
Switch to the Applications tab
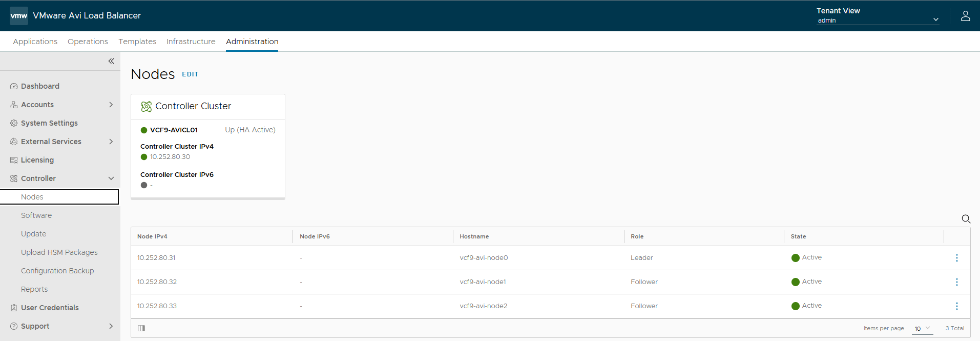point(35,42)
